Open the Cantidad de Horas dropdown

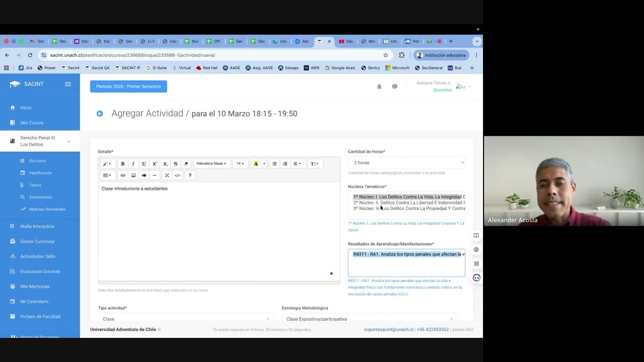[407, 162]
